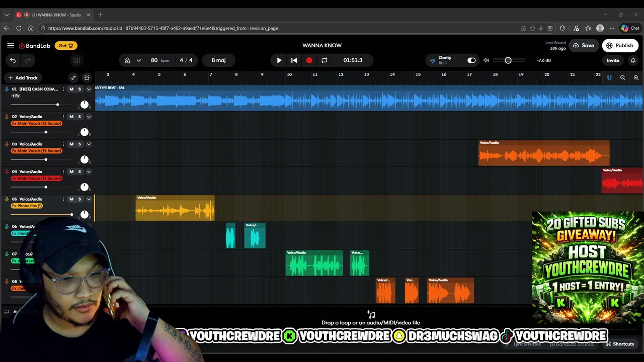This screenshot has width=644, height=362.
Task: Undo the last action arrow
Action: click(x=13, y=60)
